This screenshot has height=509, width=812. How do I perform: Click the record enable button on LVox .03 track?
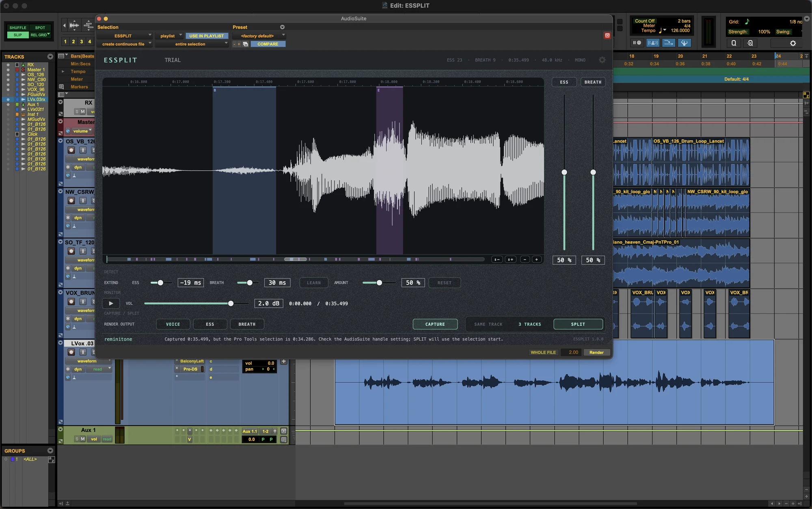pos(71,352)
